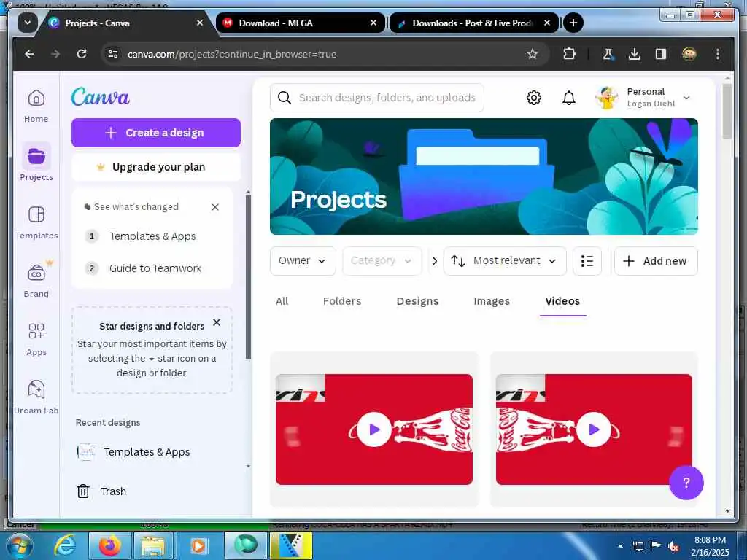Open the Windows Start button
Image resolution: width=747 pixels, height=560 pixels.
coord(19,545)
